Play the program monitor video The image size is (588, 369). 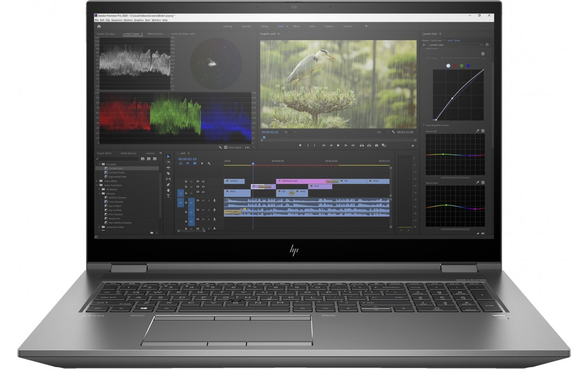click(338, 145)
